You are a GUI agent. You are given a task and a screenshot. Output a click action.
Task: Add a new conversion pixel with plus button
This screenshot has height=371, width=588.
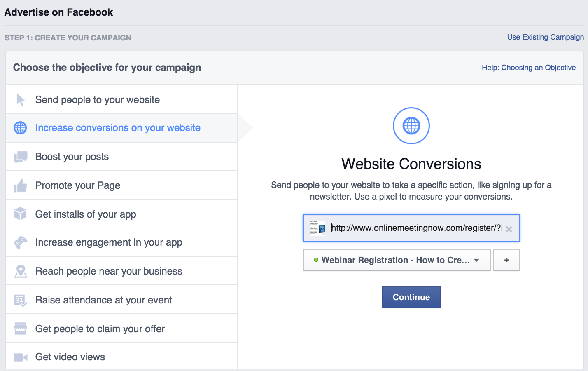pyautogui.click(x=506, y=260)
